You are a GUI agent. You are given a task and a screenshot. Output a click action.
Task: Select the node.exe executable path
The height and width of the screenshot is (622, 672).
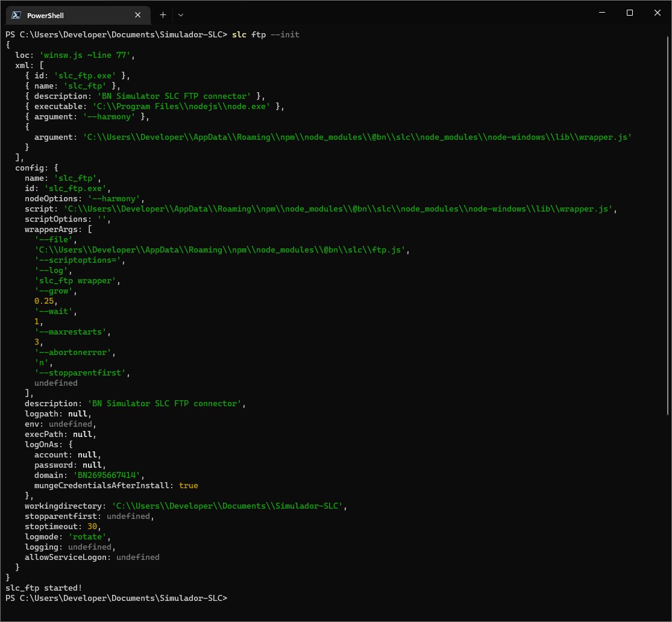[187, 106]
